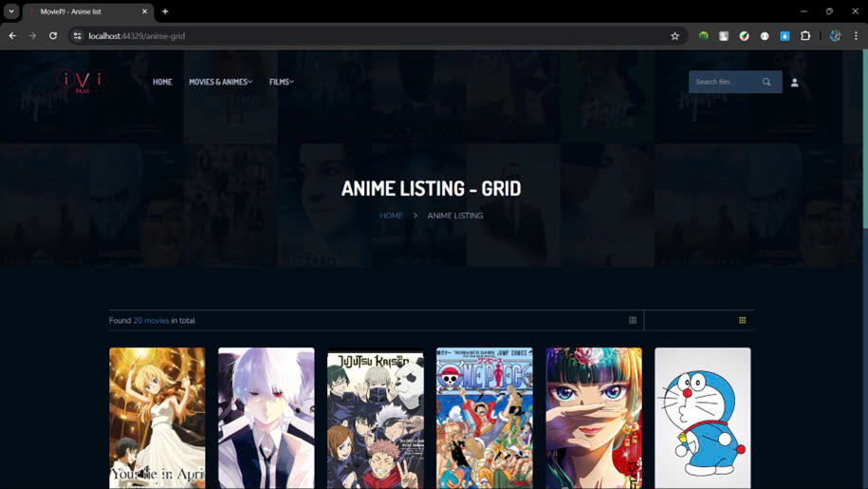Viewport: 868px width, 489px height.
Task: Open the Jujutsu Kaisen poster
Action: [x=376, y=418]
